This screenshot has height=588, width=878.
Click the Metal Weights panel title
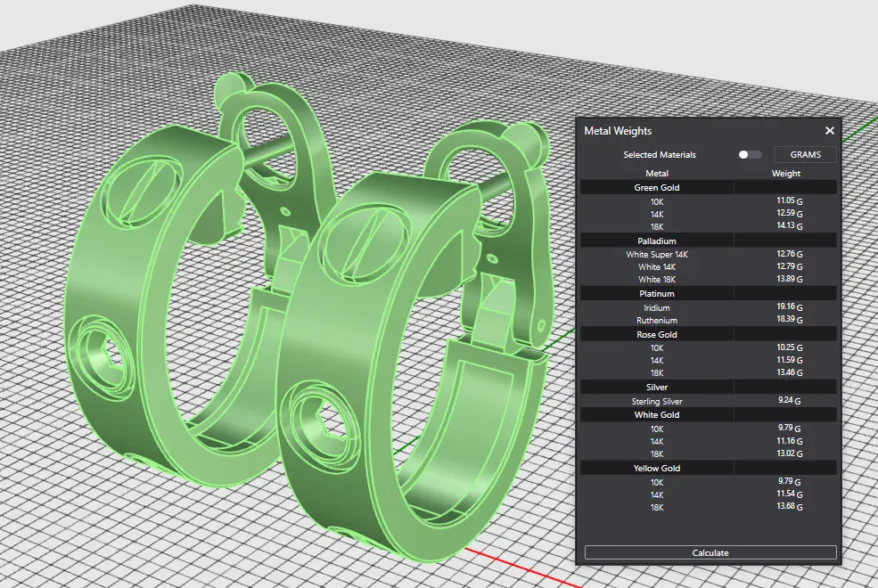coord(618,131)
